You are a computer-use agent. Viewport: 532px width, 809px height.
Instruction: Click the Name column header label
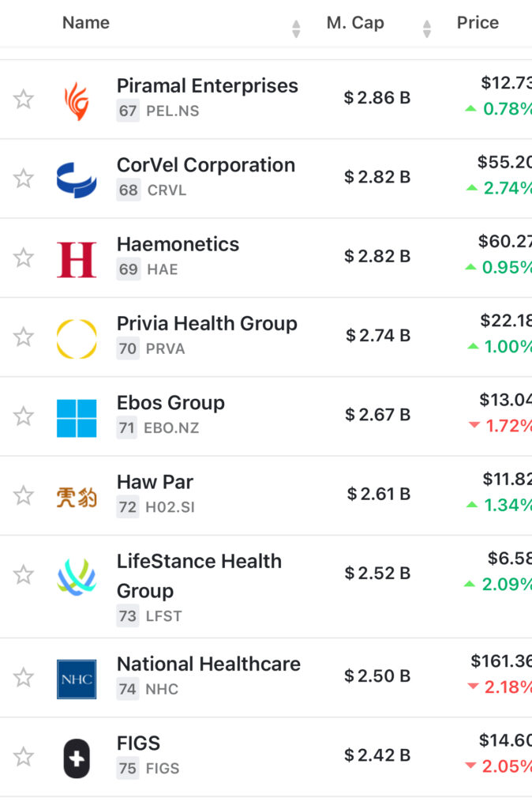coord(85,23)
